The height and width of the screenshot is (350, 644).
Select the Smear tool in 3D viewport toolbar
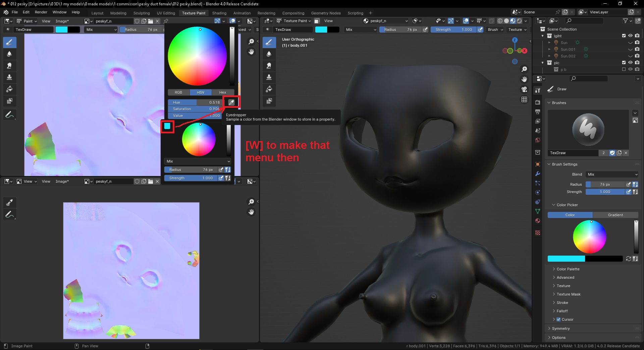point(269,66)
